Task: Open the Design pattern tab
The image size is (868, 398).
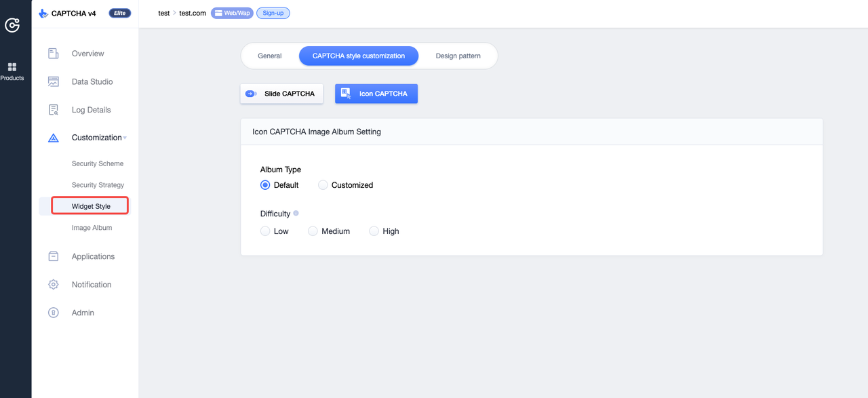Action: [x=458, y=56]
